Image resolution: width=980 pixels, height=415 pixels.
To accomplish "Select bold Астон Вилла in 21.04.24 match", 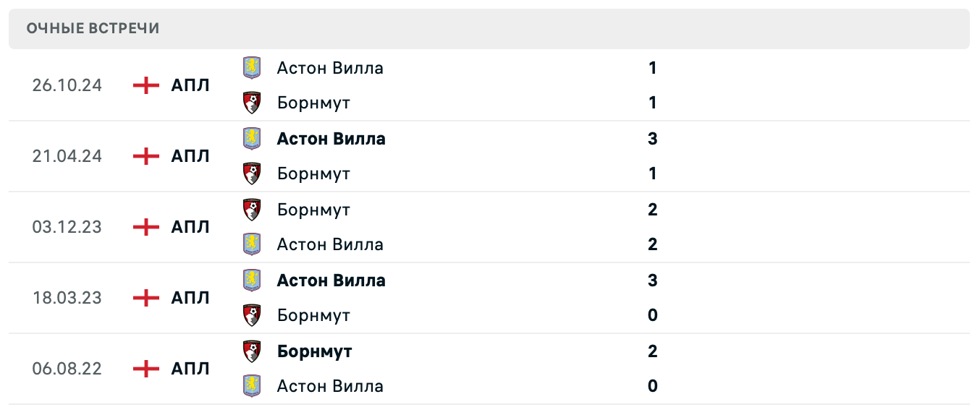I will [331, 139].
